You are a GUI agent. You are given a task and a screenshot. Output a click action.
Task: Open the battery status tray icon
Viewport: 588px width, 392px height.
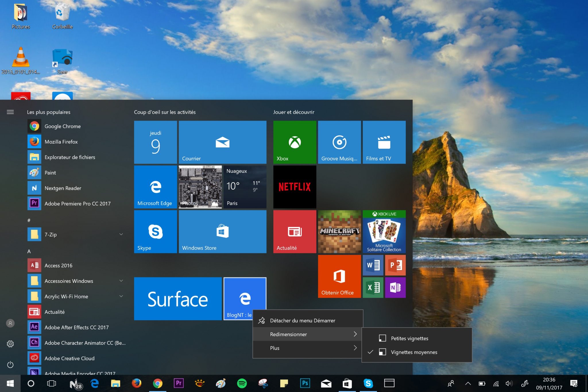point(482,383)
